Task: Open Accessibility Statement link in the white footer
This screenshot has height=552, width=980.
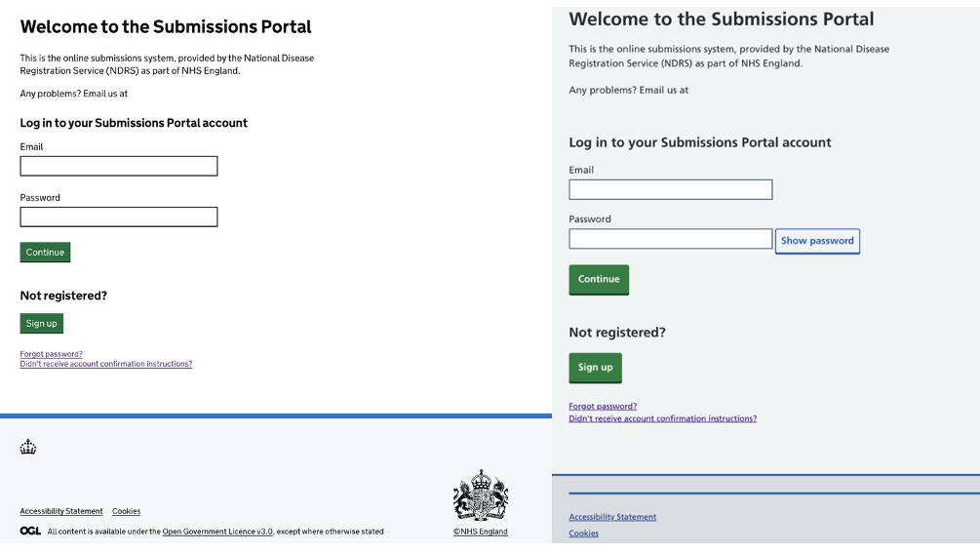Action: (61, 511)
